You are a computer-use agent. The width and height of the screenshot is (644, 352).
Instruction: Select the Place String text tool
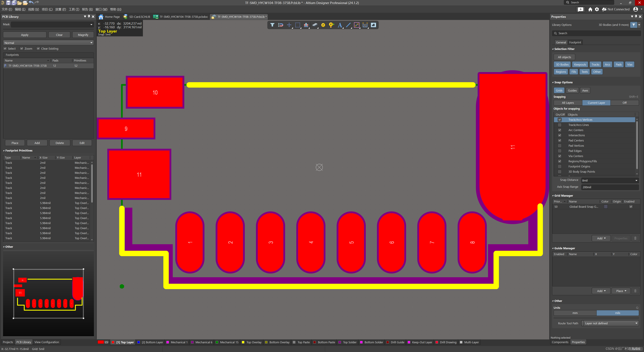[x=340, y=25]
